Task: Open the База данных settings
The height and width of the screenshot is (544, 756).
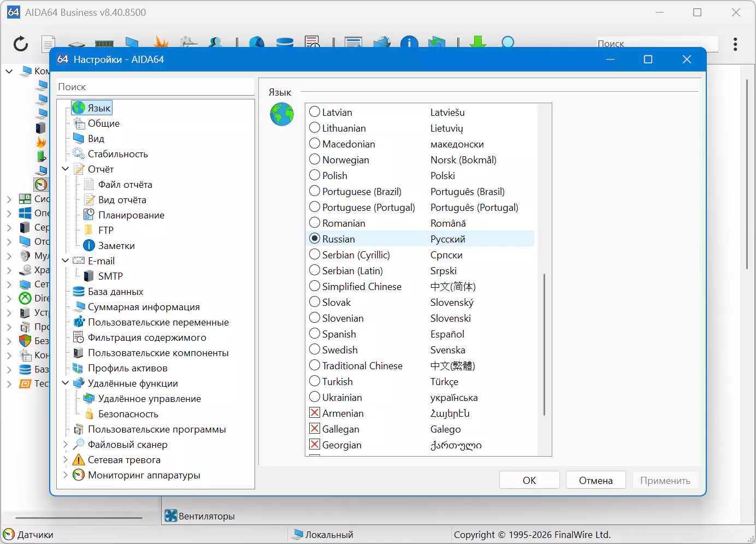Action: coord(108,292)
